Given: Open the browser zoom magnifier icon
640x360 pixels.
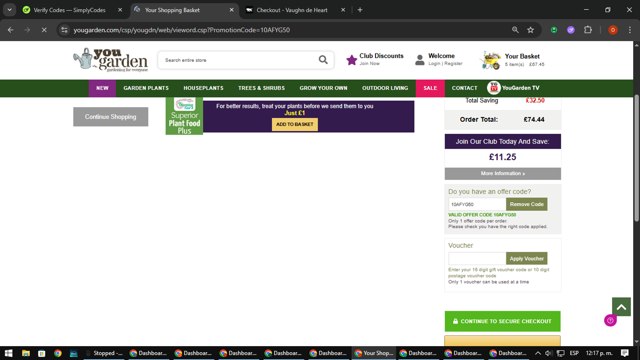Looking at the screenshot, I should tap(515, 30).
